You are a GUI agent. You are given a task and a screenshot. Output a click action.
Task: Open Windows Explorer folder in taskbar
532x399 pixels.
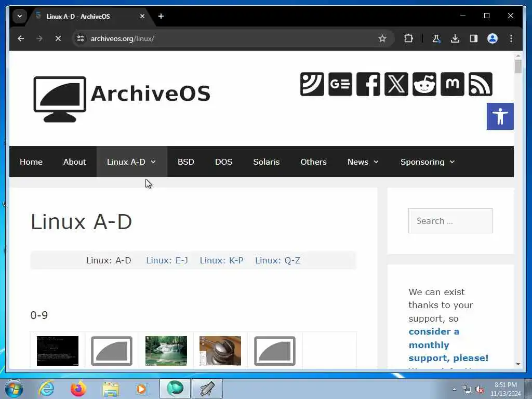click(x=111, y=389)
